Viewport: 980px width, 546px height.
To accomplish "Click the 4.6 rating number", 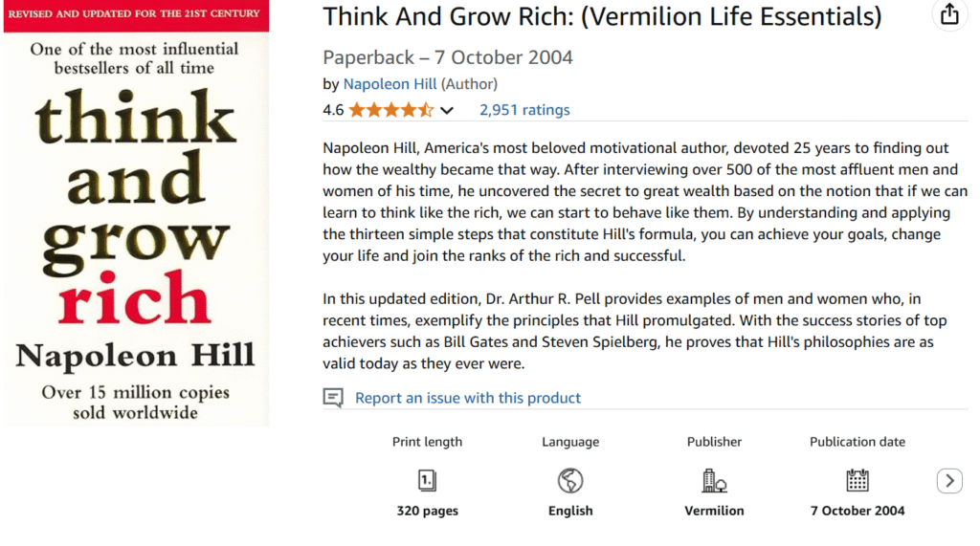I will [x=333, y=110].
